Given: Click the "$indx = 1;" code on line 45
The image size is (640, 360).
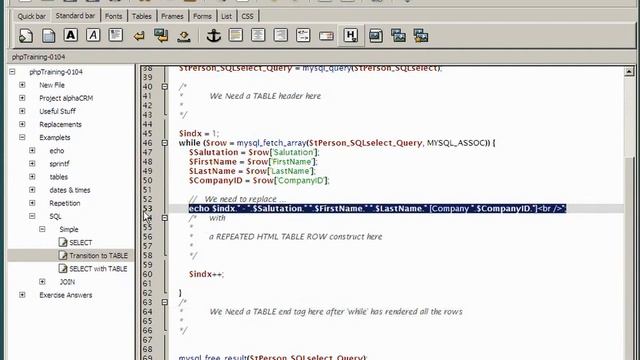Looking at the screenshot, I should click(199, 133).
